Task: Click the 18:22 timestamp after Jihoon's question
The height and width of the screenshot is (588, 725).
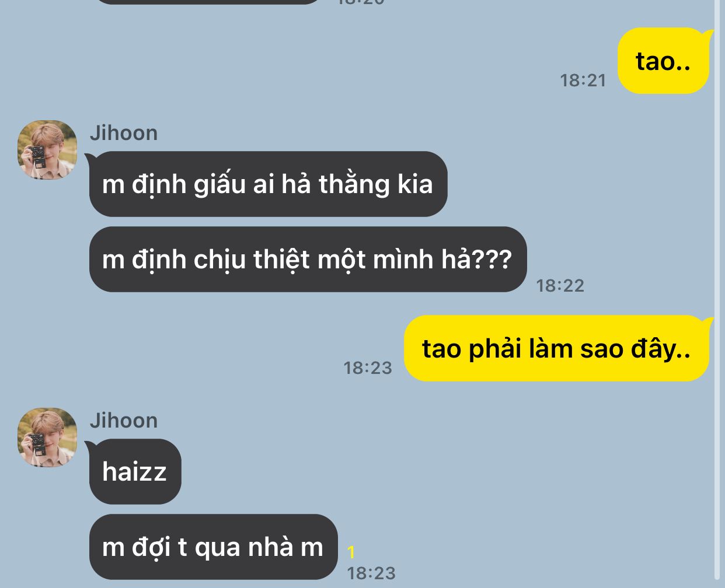Action: [560, 285]
